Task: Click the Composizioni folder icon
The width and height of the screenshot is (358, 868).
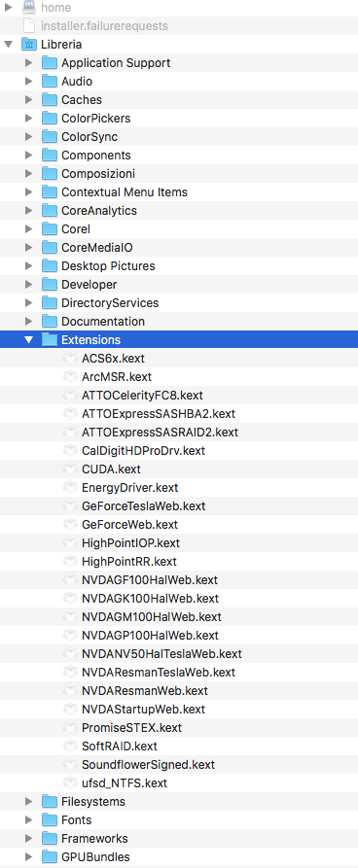Action: [50, 174]
